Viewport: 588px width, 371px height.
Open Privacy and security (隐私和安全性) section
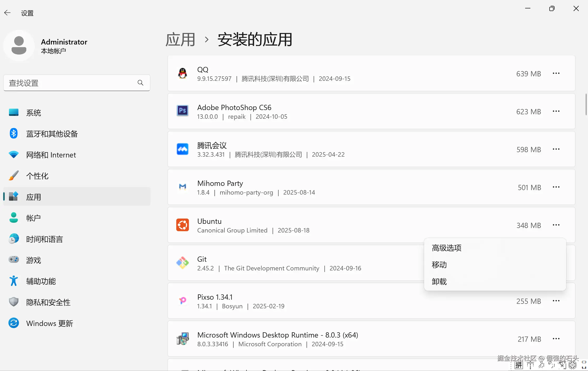(48, 302)
